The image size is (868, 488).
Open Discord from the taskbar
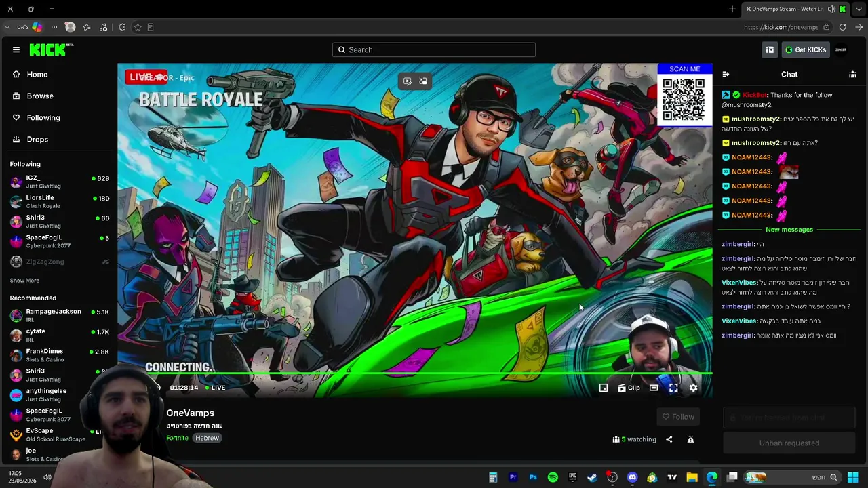pos(632,477)
